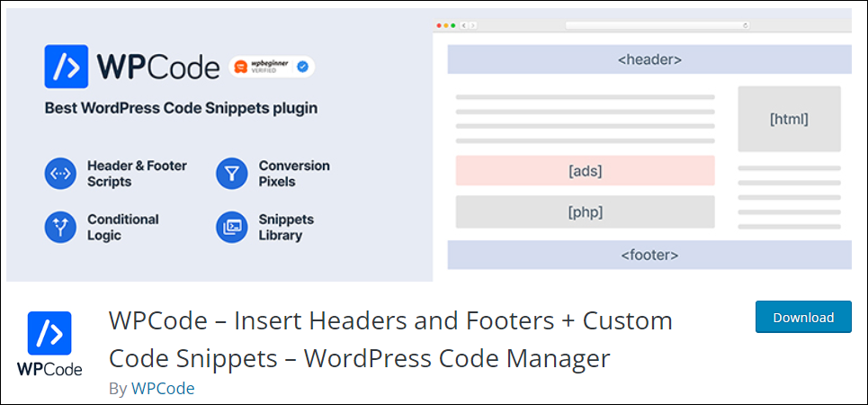
Task: Open the WPCode author link
Action: tap(163, 389)
